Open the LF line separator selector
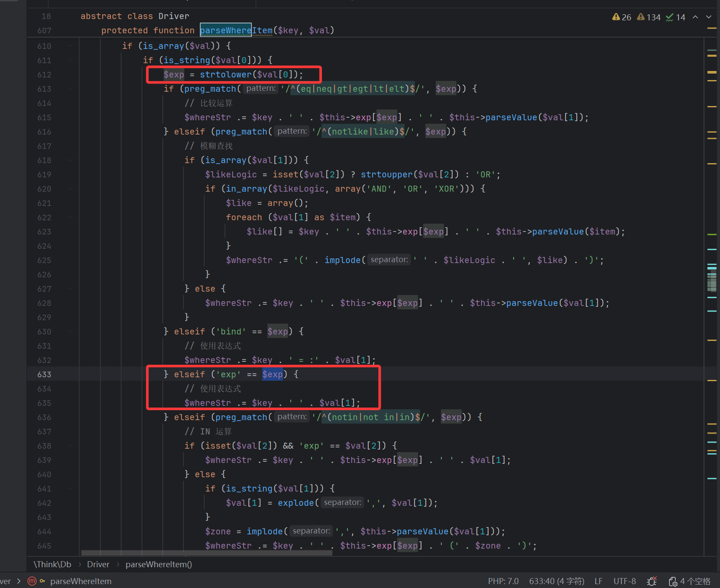 coord(598,581)
